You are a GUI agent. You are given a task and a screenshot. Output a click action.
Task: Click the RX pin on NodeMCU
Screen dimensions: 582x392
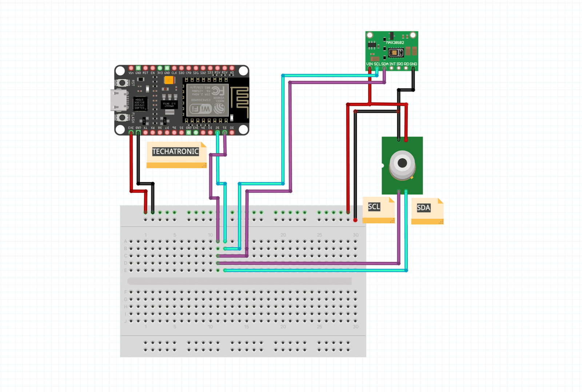[152, 133]
